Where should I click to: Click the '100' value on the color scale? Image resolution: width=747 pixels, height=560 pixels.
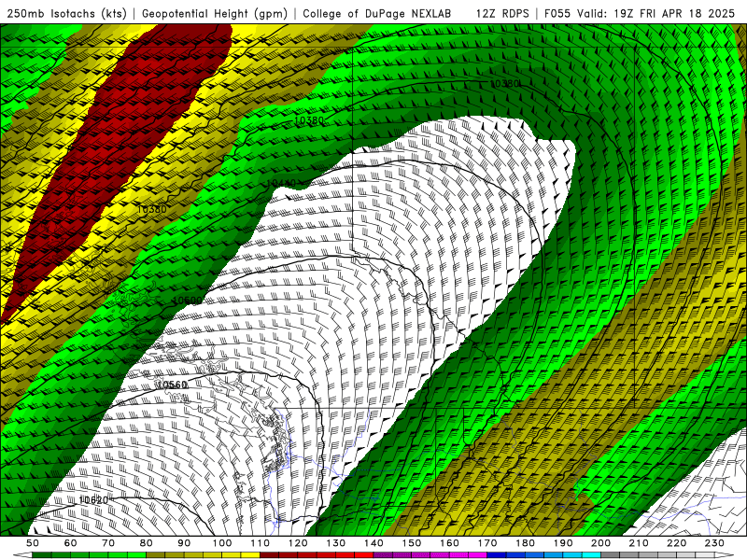pyautogui.click(x=222, y=543)
